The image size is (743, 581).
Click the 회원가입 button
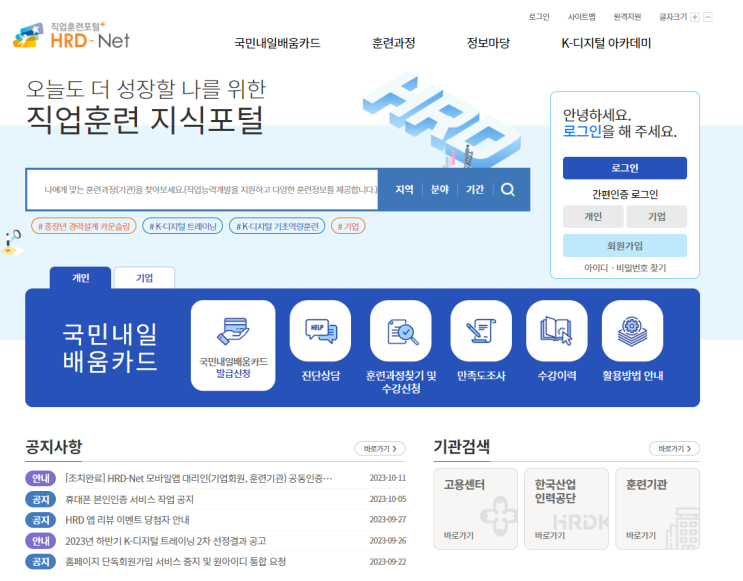(625, 245)
